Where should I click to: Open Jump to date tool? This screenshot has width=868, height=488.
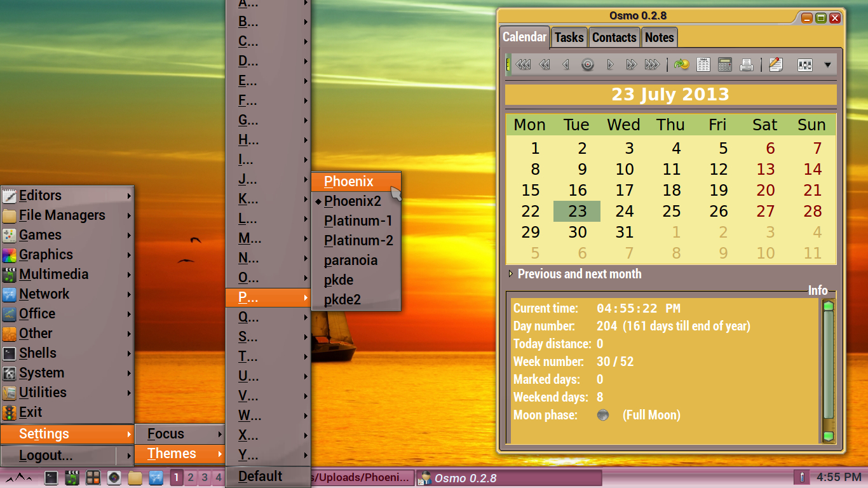pos(682,64)
